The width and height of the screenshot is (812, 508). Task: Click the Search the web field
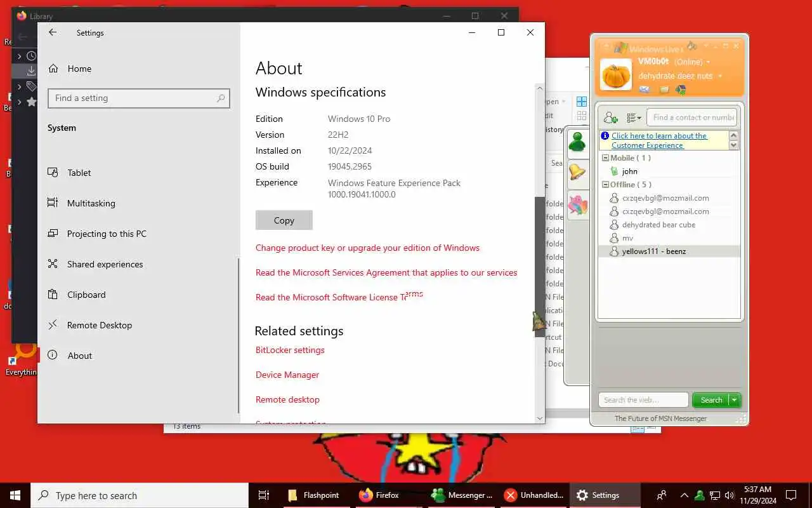coord(643,400)
